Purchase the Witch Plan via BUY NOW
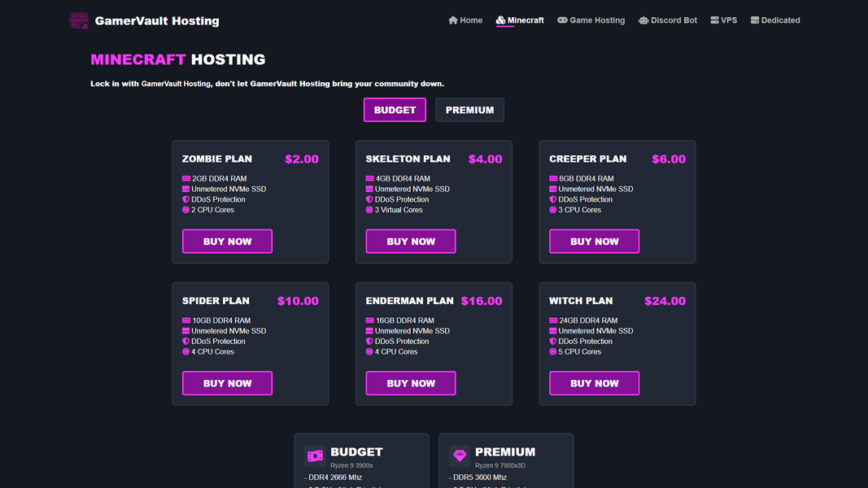Viewport: 868px width, 488px height. click(594, 382)
